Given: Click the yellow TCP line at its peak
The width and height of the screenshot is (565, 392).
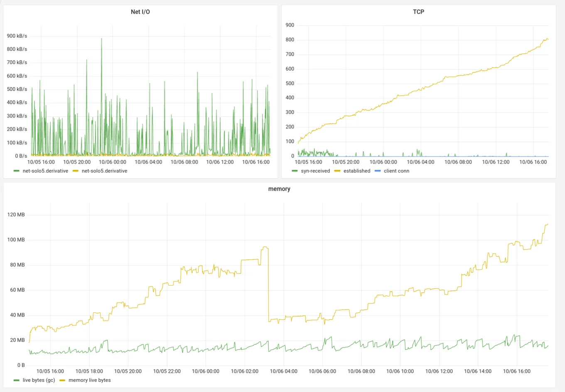Looking at the screenshot, I should (x=546, y=38).
